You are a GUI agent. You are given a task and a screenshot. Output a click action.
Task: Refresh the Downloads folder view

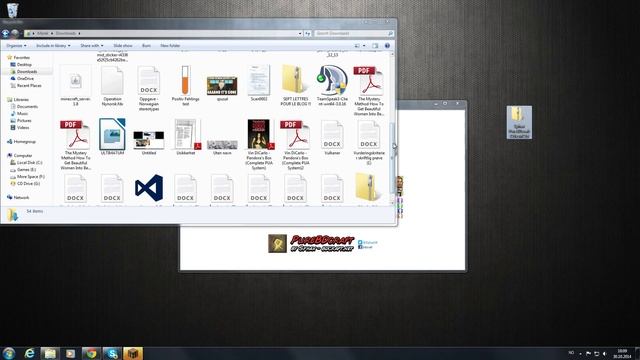point(308,33)
